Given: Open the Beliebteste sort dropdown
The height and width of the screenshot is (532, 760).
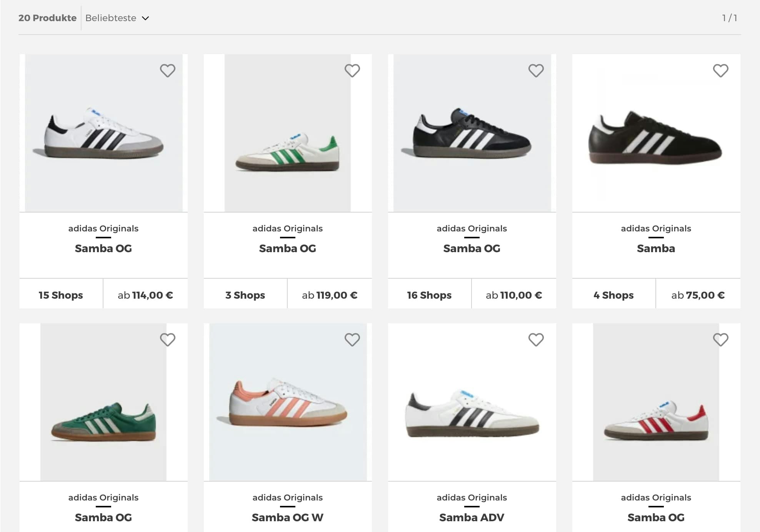Looking at the screenshot, I should point(117,18).
